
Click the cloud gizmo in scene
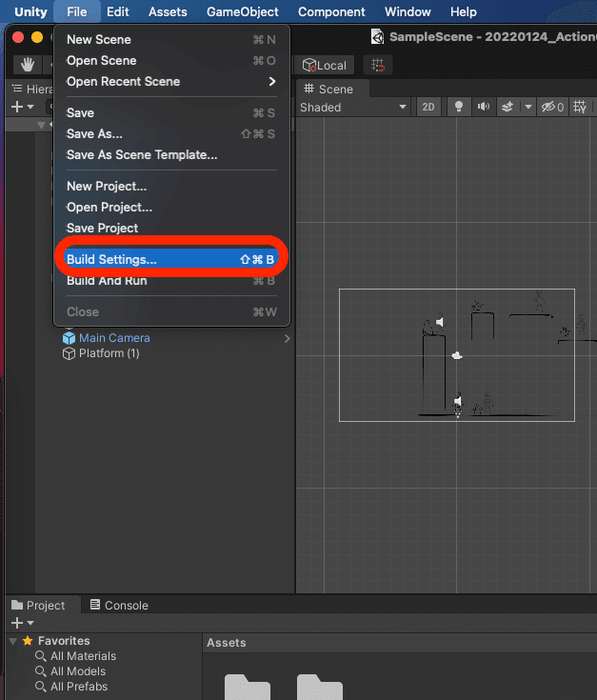tap(457, 356)
